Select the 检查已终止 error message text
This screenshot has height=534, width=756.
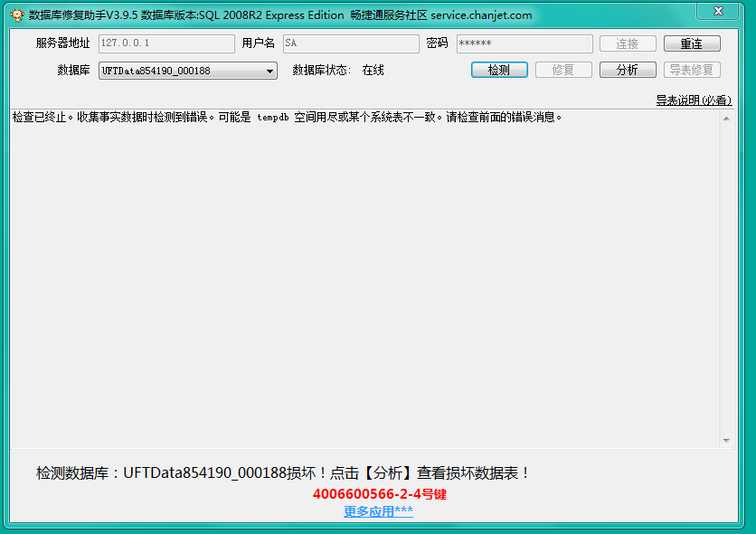[287, 118]
